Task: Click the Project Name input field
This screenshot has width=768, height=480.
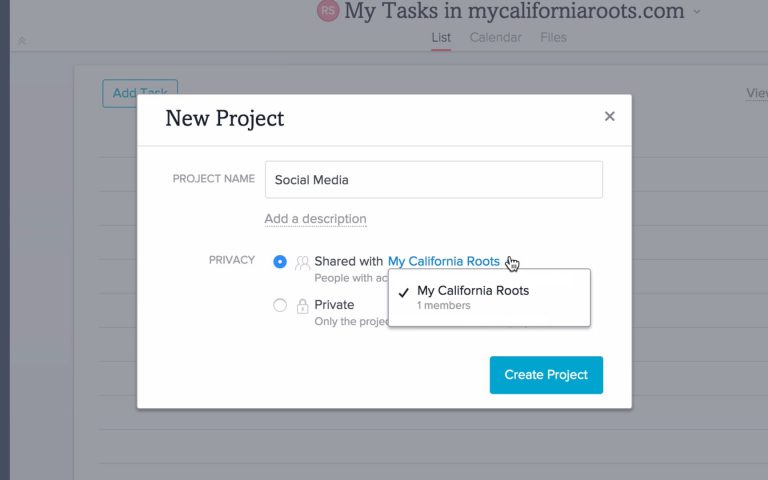Action: 434,180
